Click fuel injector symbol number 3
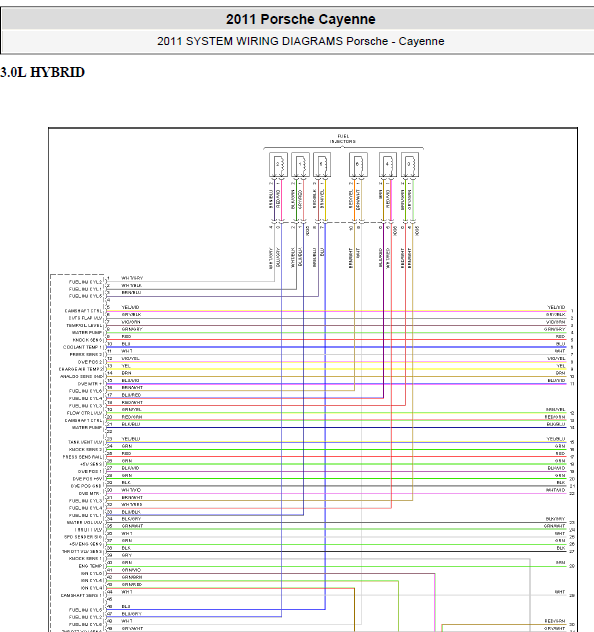Screen dimensions: 594x632 409,164
